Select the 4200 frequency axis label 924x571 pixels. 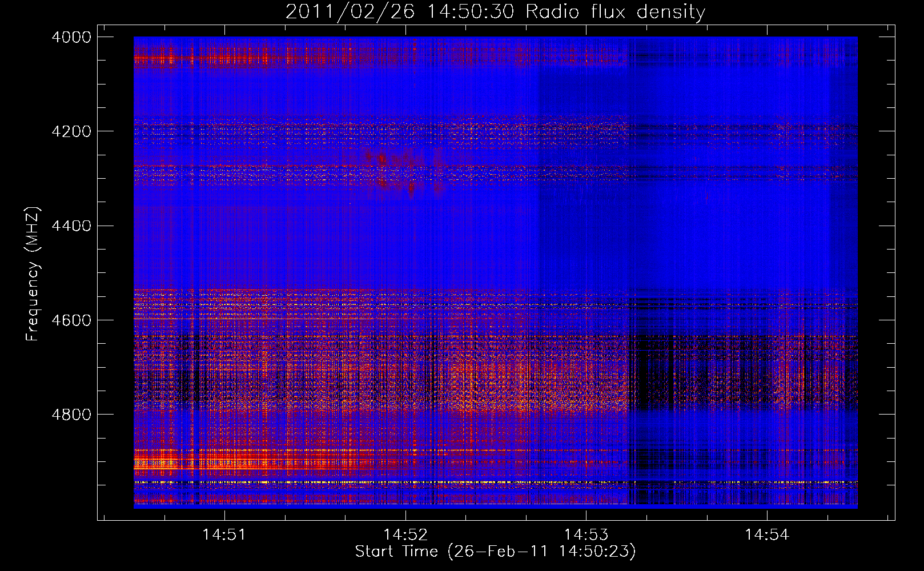coord(71,131)
